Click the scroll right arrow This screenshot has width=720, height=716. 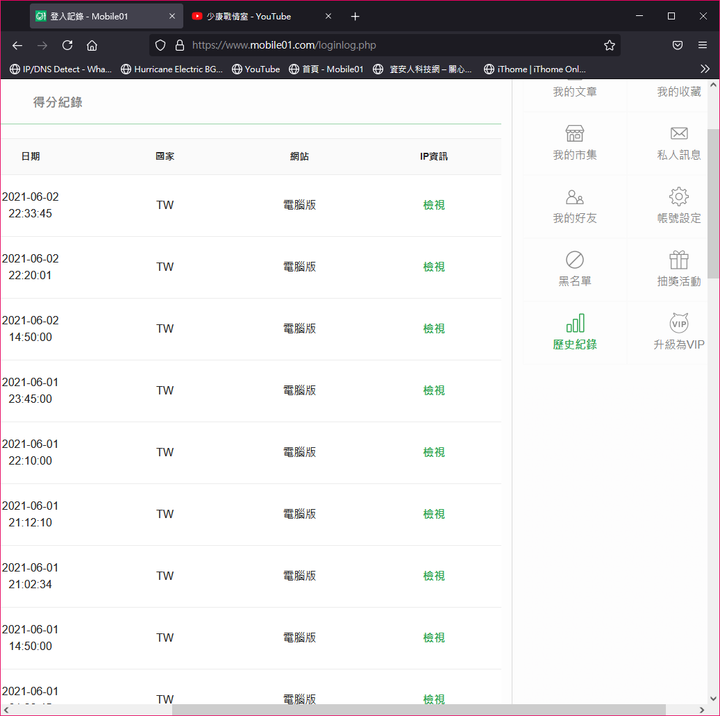(702, 710)
